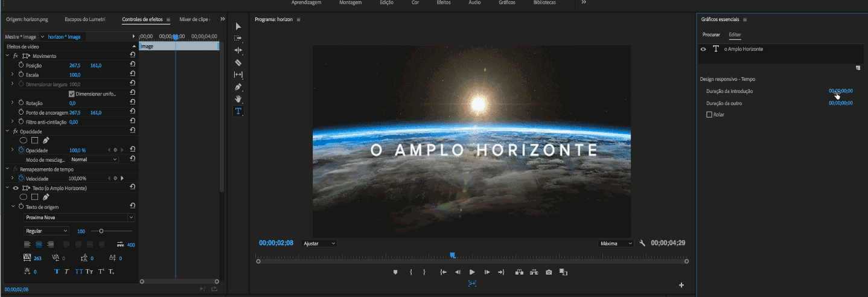868x297 pixels.
Task: Open the Modo de mesclagem Normal dropdown
Action: tap(94, 159)
